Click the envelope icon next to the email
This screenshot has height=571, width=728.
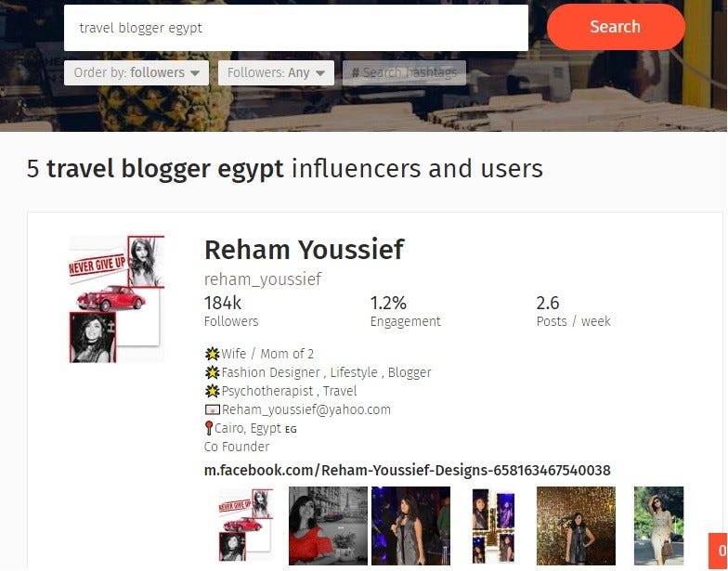[212, 410]
